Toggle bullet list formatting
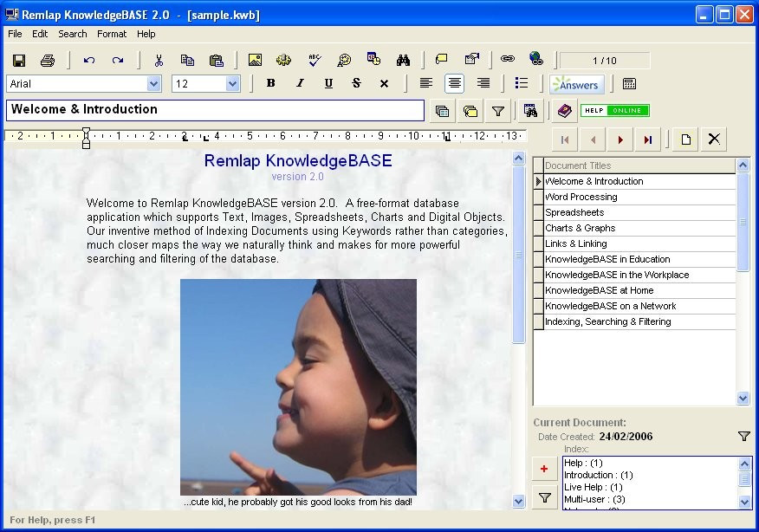The image size is (759, 532). coord(522,83)
